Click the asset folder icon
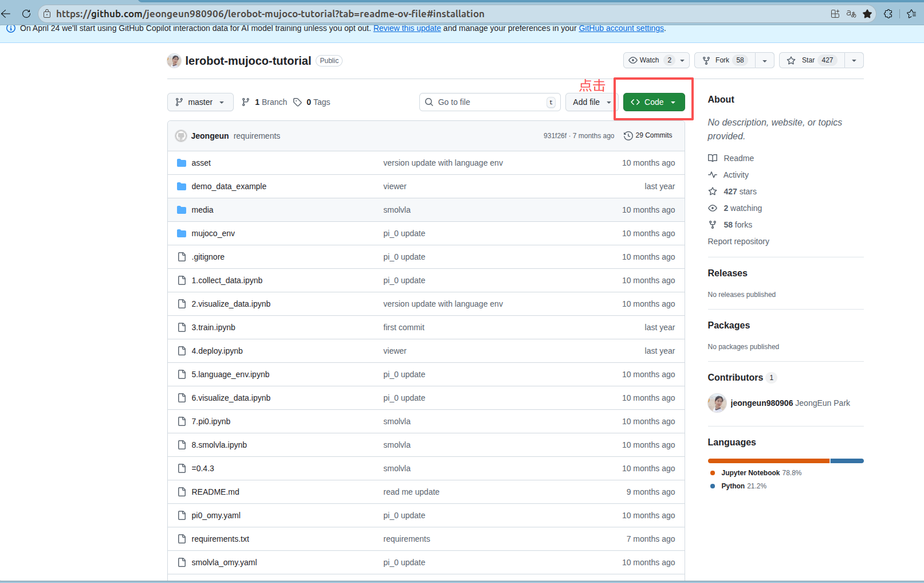The width and height of the screenshot is (924, 583). (x=182, y=163)
